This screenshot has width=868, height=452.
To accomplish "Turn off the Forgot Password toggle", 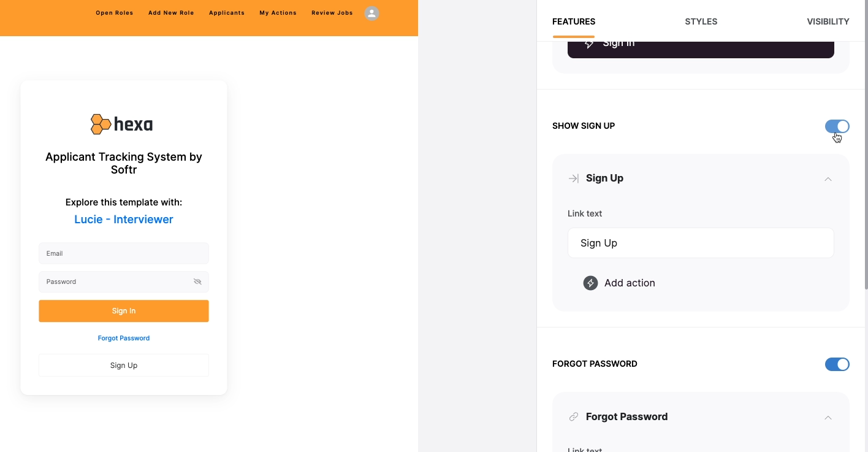I will pyautogui.click(x=837, y=364).
